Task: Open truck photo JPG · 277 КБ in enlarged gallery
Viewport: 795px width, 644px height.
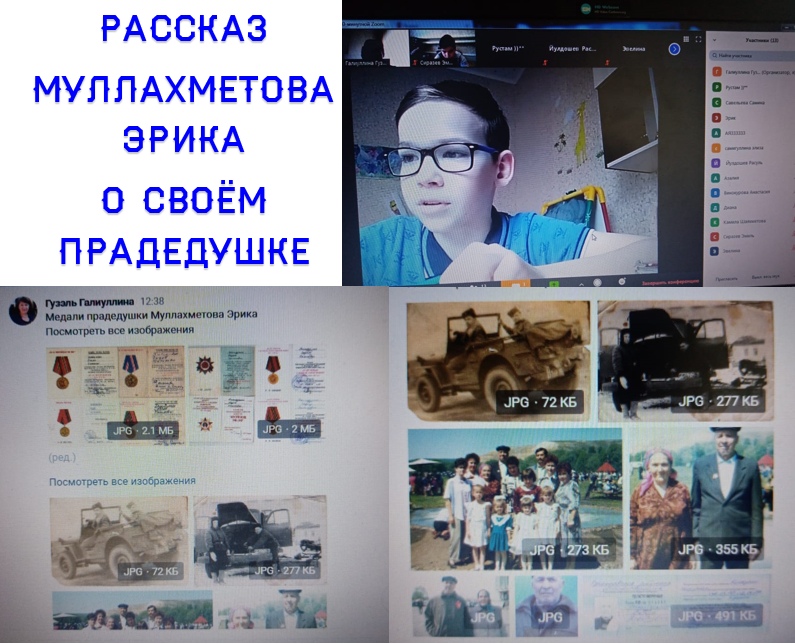Action: 685,361
